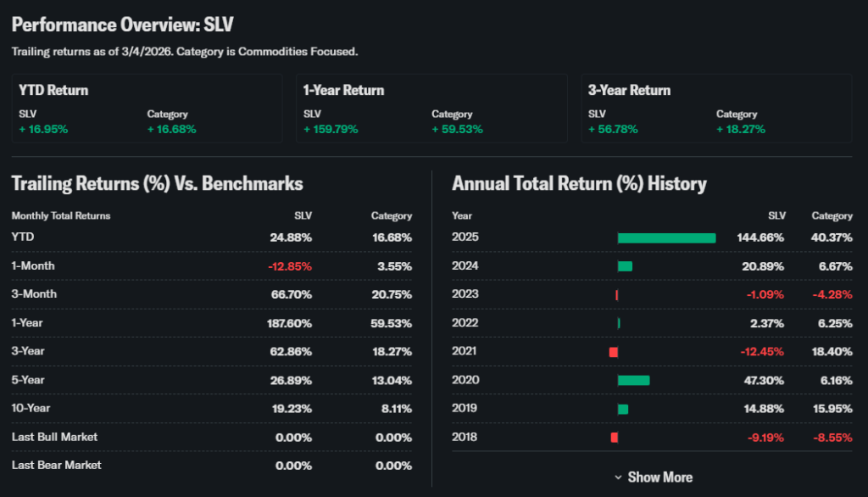Viewport: 868px width, 497px height.
Task: Click the 2019 green return bar
Action: tap(623, 409)
